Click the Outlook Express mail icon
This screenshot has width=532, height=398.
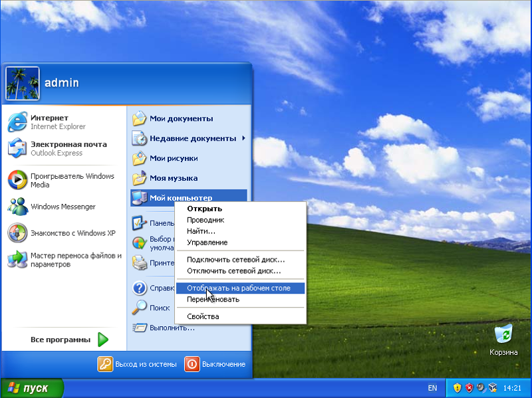click(17, 148)
